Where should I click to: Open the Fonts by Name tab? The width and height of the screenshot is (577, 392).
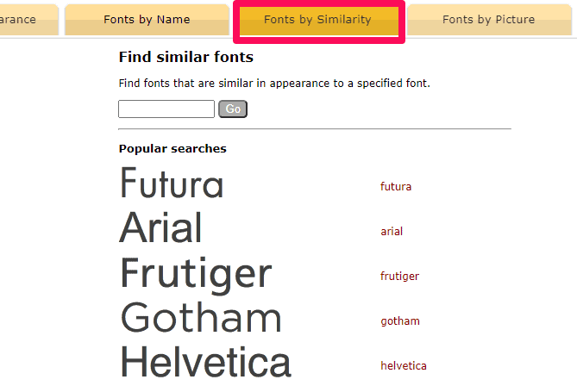pyautogui.click(x=147, y=19)
